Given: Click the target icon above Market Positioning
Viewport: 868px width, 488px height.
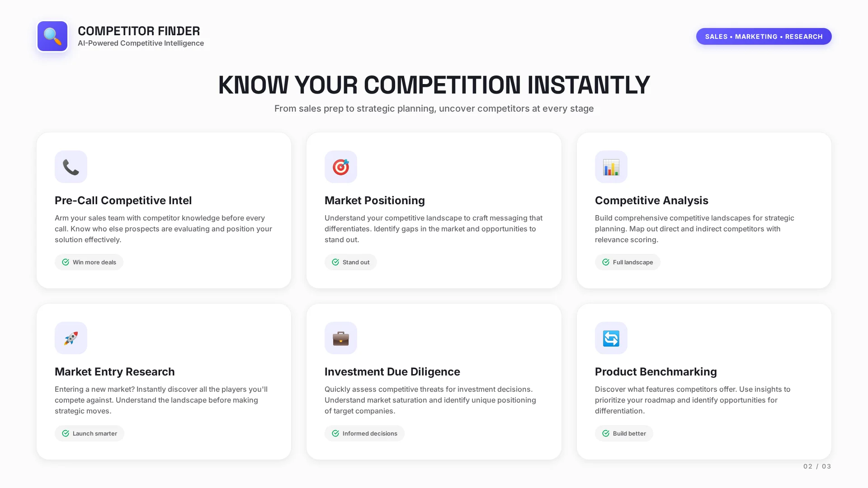Looking at the screenshot, I should point(341,167).
